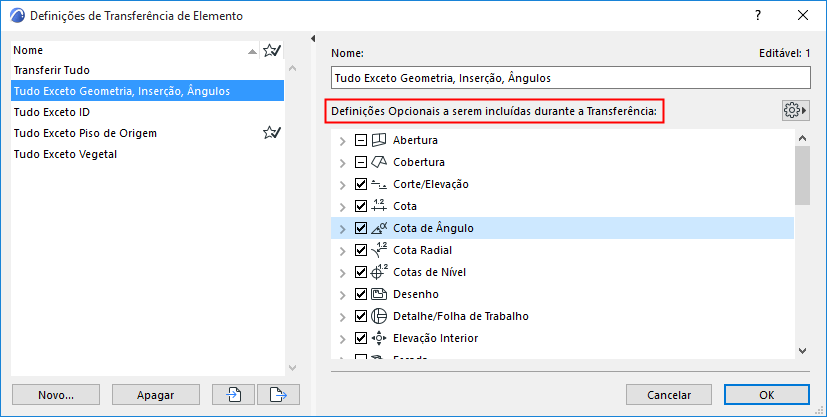Viewport: 827px width, 417px height.
Task: Click the Apagar button
Action: [155, 395]
